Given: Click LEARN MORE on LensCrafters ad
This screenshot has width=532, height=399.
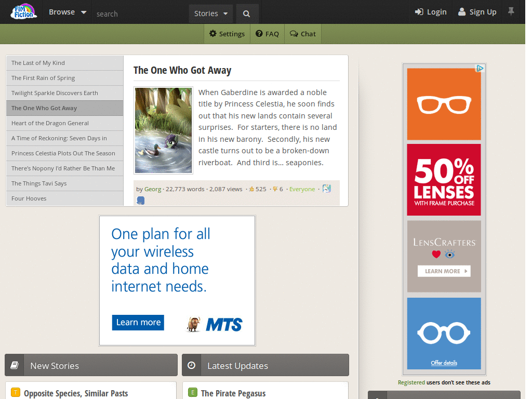Looking at the screenshot, I should tap(444, 271).
